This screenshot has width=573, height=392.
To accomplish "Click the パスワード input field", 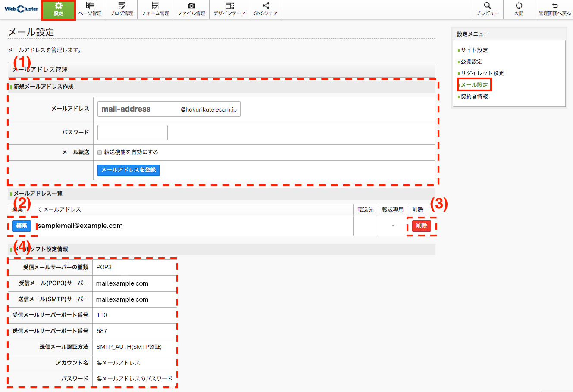I will coord(132,133).
